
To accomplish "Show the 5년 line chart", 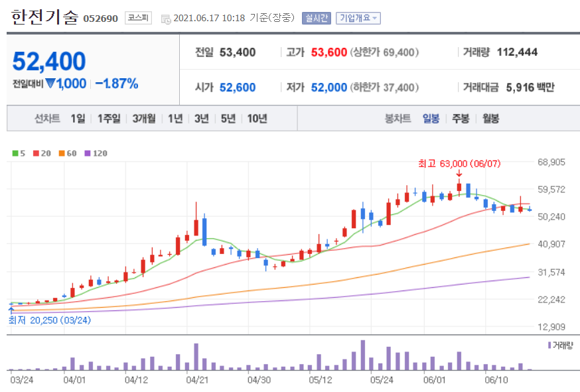I will [228, 118].
